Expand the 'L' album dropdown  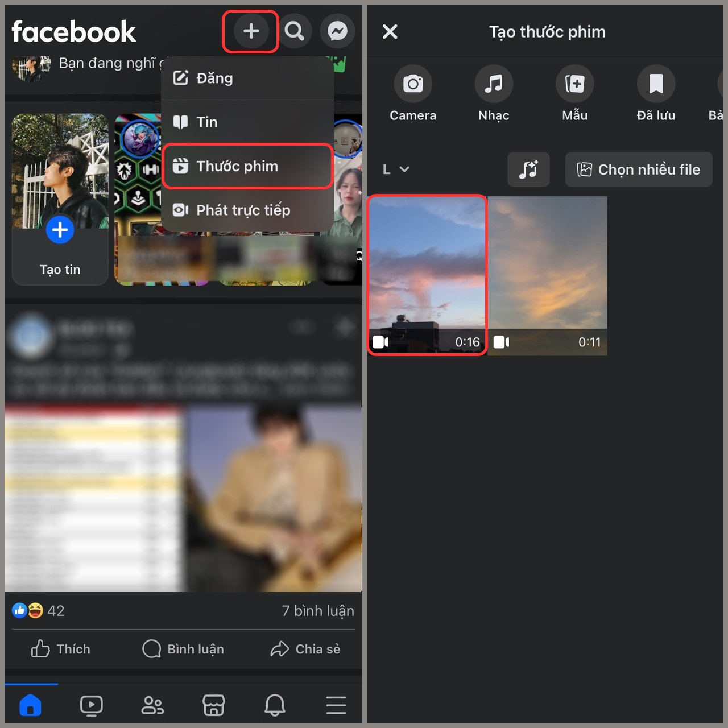396,169
